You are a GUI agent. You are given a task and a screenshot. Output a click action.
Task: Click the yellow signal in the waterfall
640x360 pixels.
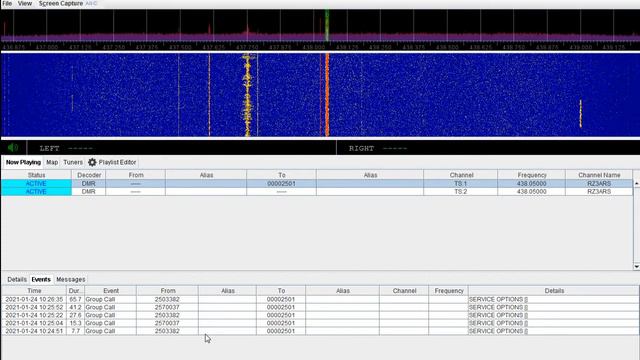tap(247, 95)
